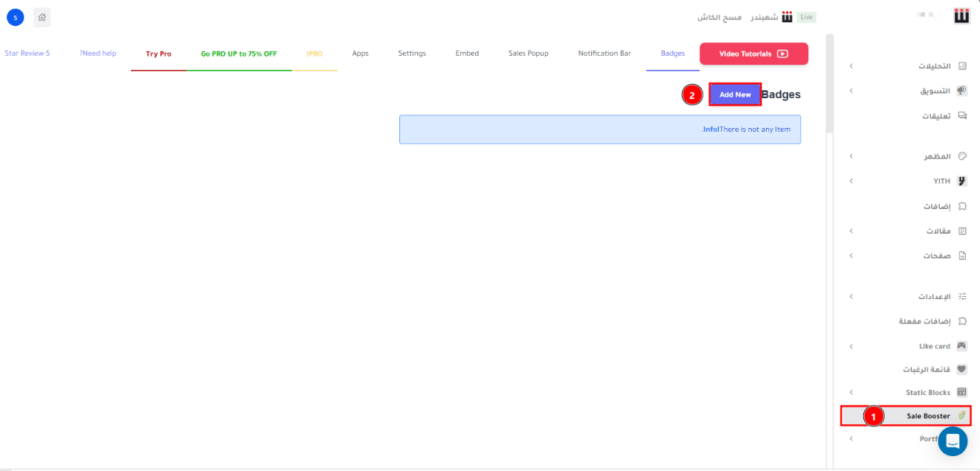Click the قائمة الرغبات heart icon
The image size is (980, 471).
point(962,369)
